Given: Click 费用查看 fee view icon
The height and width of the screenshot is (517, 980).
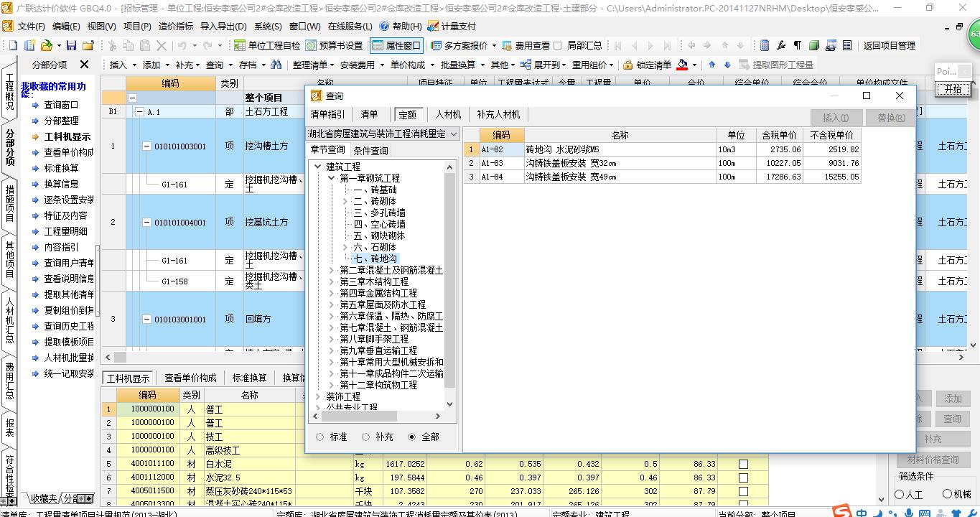Looking at the screenshot, I should pos(526,45).
